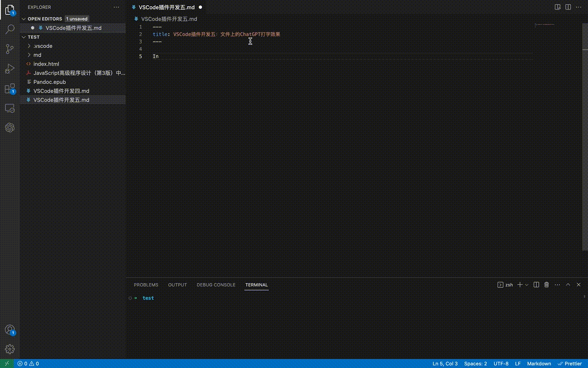
Task: Change end of line sequence LF
Action: pos(518,363)
